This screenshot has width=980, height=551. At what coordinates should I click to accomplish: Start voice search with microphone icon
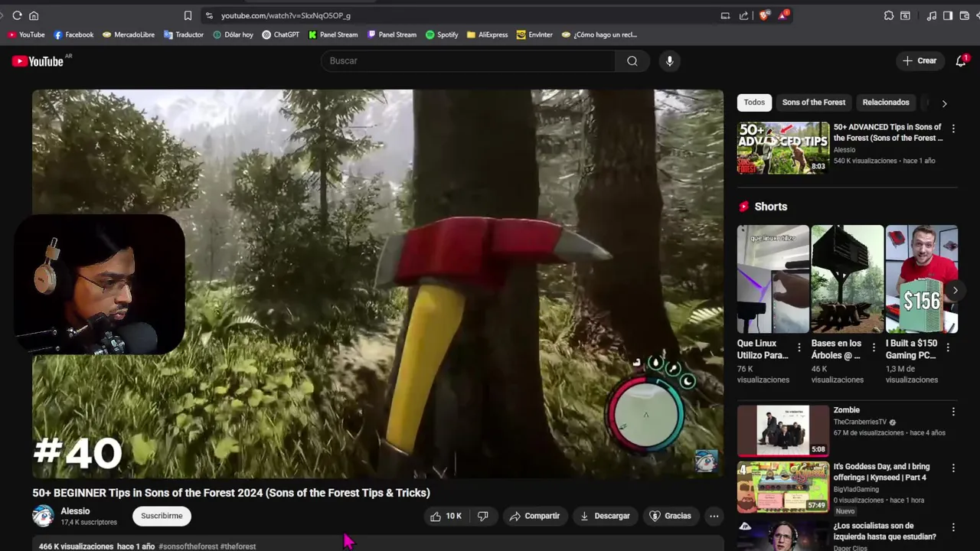click(669, 60)
